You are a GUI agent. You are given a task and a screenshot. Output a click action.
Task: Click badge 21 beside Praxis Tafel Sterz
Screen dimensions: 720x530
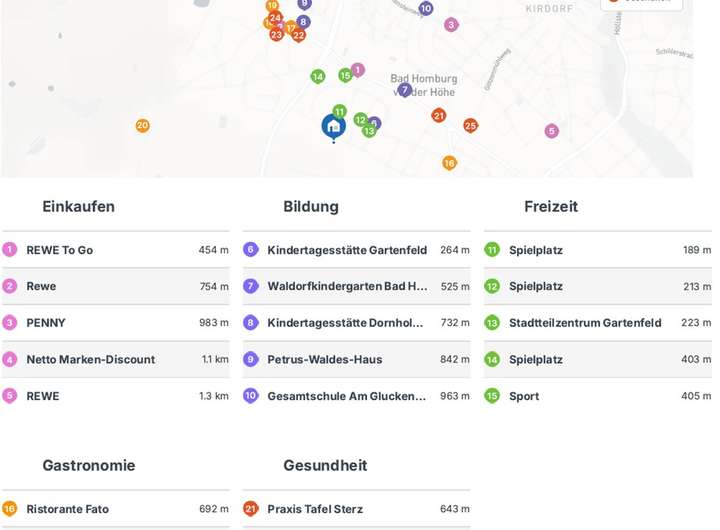pyautogui.click(x=251, y=509)
